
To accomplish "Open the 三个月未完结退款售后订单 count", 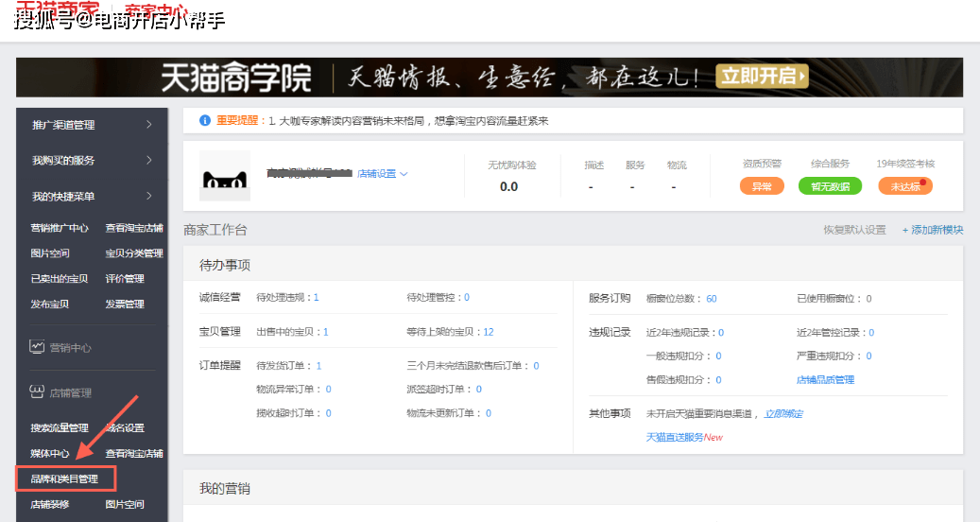I will coord(536,366).
